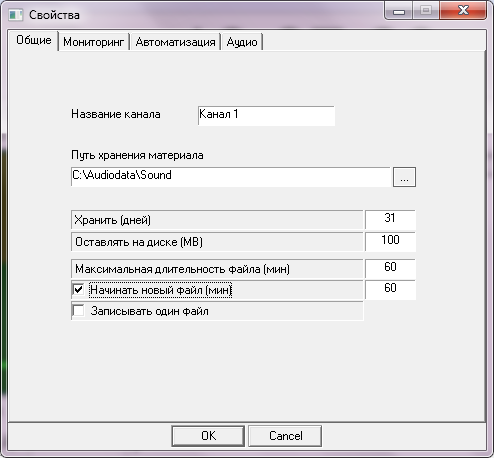The height and width of the screenshot is (458, 494).
Task: Edit Начинать новый файл minutes value
Action: (390, 289)
